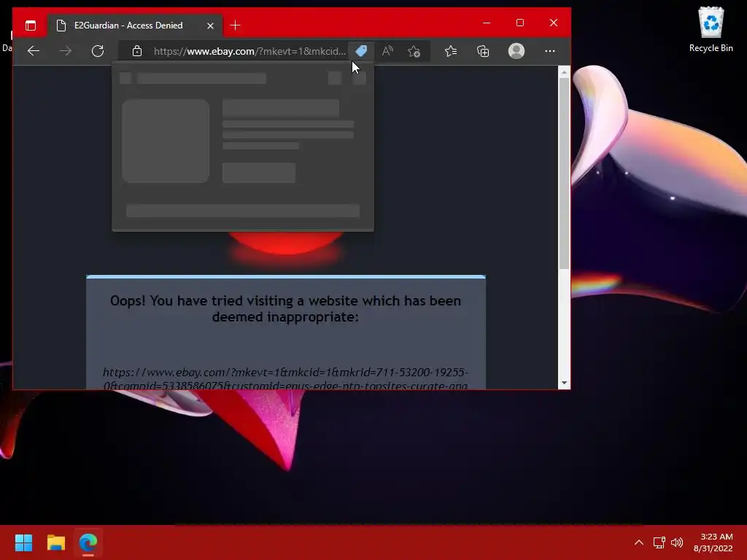
Task: Maximize the Edge window
Action: tap(519, 23)
